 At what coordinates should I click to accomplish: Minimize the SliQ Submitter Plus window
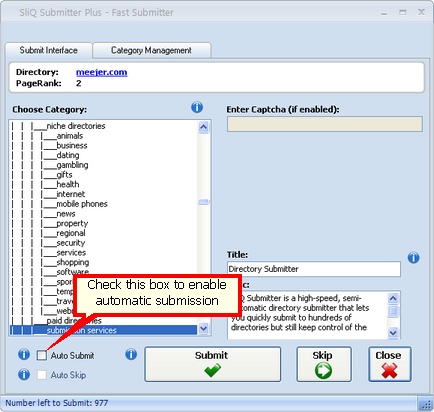coord(384,13)
